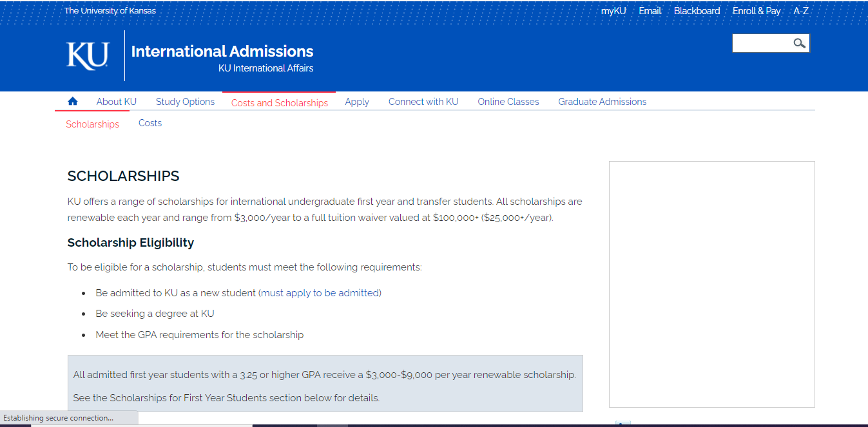Click the SCHOLARSHIPS page heading
This screenshot has width=868, height=427.
pyautogui.click(x=123, y=176)
